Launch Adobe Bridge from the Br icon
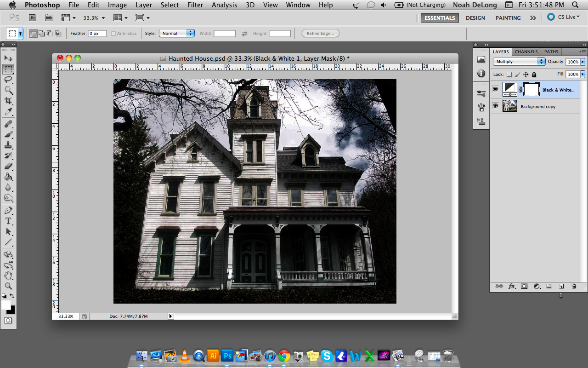 [x=33, y=18]
